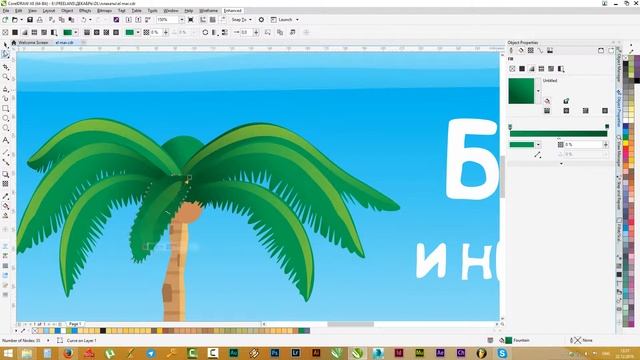Select the Rectangle tool in the toolbox

(5, 109)
